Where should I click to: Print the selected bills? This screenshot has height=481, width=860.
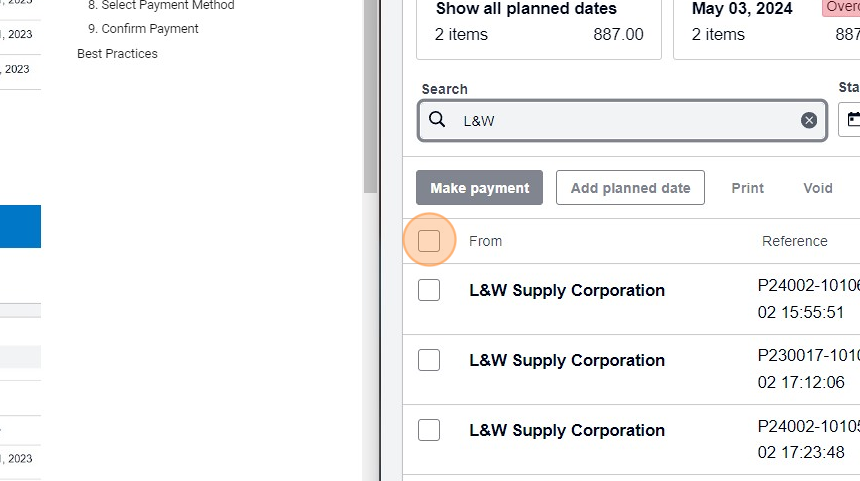[747, 188]
